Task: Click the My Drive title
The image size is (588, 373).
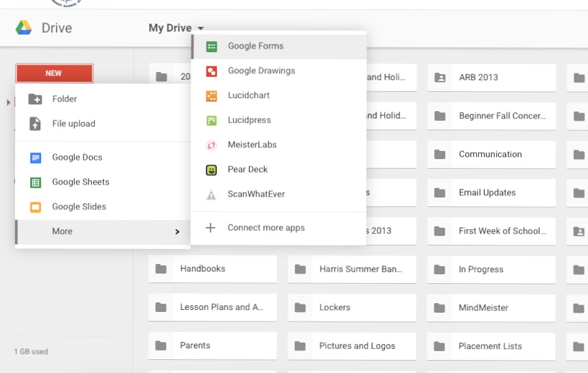Action: [170, 28]
